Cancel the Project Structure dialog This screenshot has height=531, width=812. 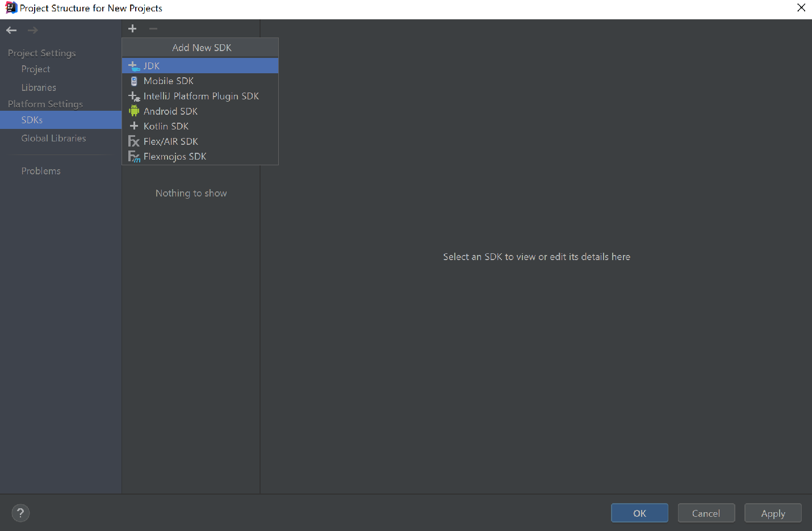(x=706, y=513)
